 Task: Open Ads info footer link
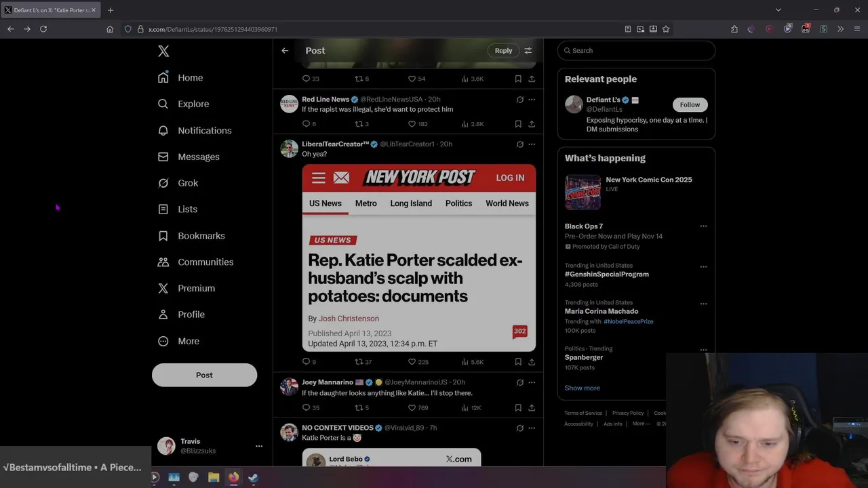click(612, 424)
